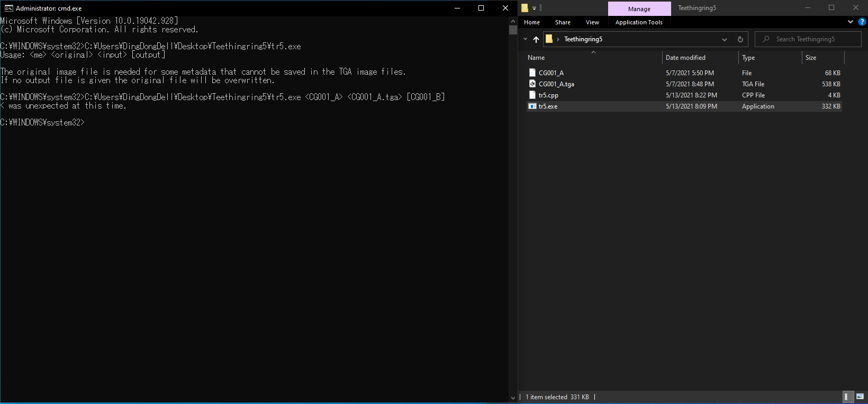Close the File Explorer window

pos(856,7)
